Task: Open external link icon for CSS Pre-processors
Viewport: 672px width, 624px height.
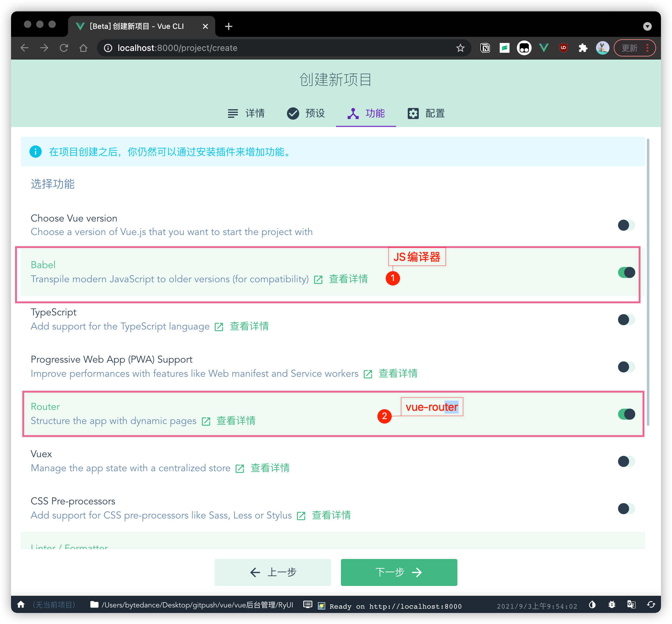Action: (301, 516)
